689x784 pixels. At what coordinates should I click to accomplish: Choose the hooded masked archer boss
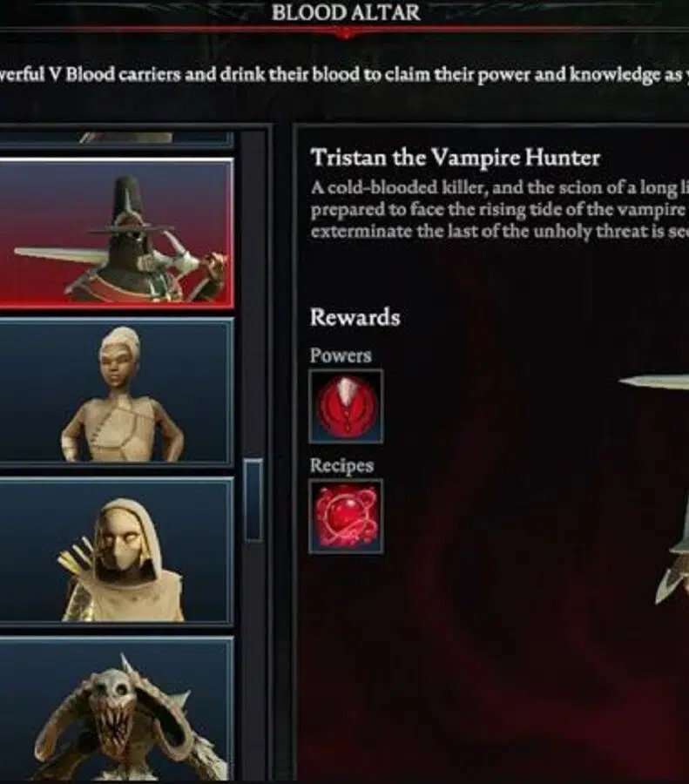point(116,551)
